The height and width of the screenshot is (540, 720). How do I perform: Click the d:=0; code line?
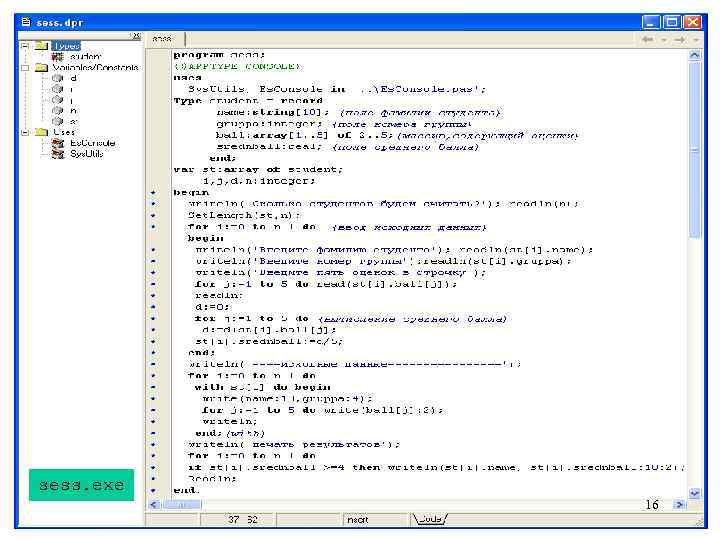click(x=212, y=307)
